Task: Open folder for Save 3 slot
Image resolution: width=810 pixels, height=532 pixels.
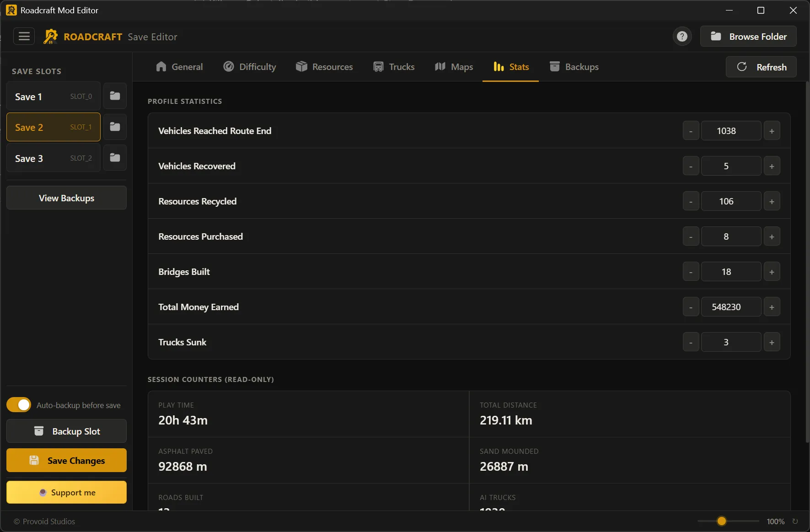Action: (x=115, y=157)
